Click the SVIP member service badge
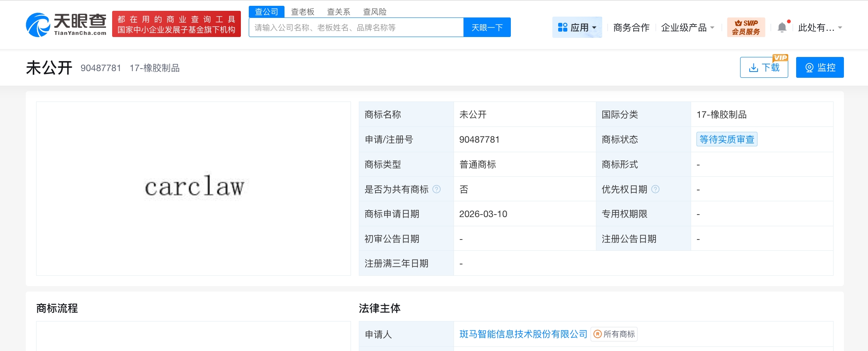The width and height of the screenshot is (868, 351). click(746, 27)
